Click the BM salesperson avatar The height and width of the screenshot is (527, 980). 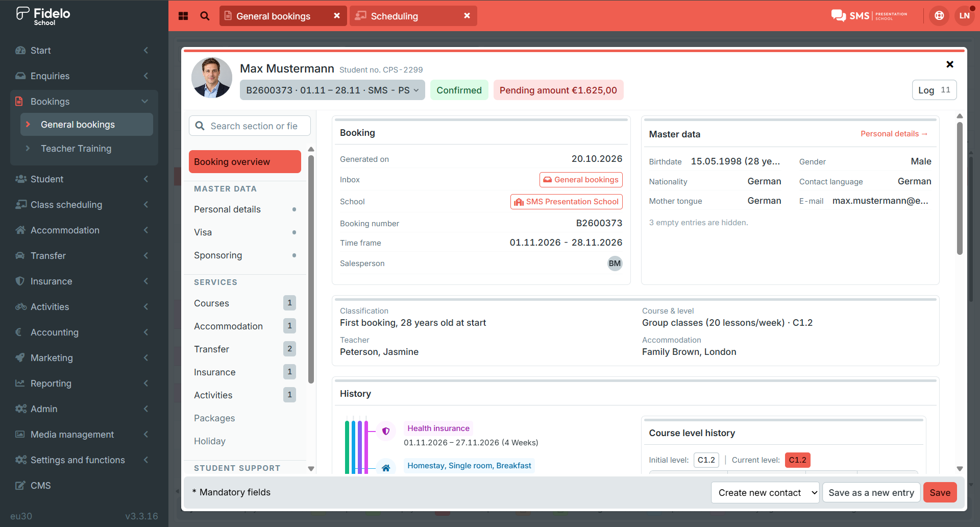tap(615, 263)
